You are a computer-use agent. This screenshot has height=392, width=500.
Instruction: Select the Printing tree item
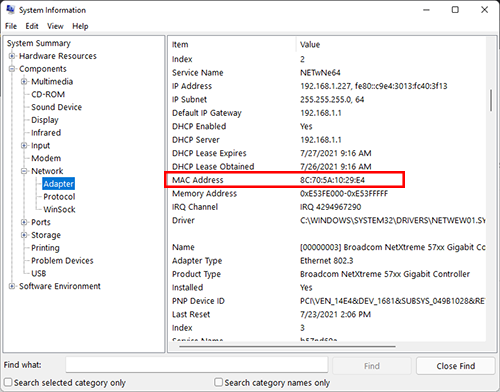point(45,248)
